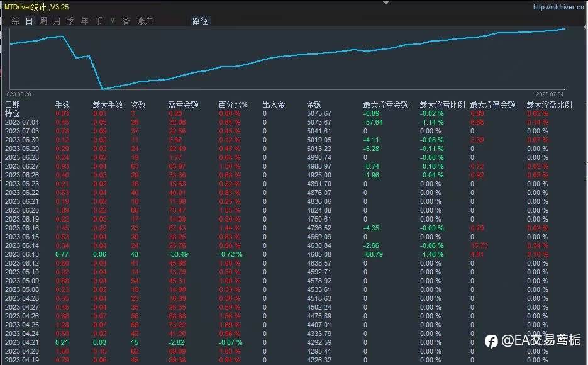Click the 4226.32 balance cell
The height and width of the screenshot is (365, 588).
coord(319,360)
